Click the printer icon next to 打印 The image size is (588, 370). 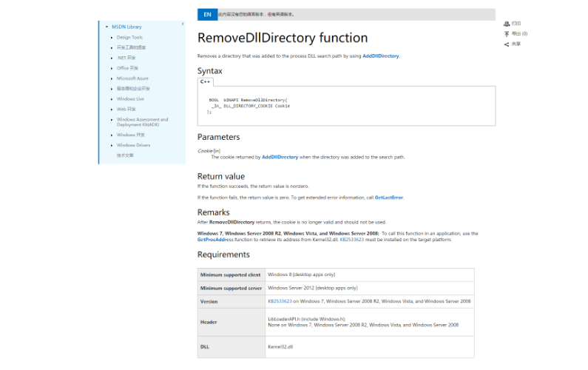(507, 24)
